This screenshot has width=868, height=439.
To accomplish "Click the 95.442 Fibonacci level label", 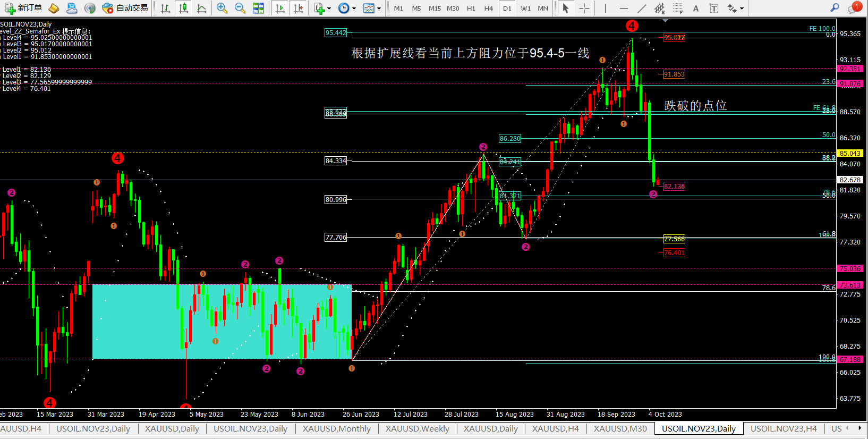I will click(336, 33).
